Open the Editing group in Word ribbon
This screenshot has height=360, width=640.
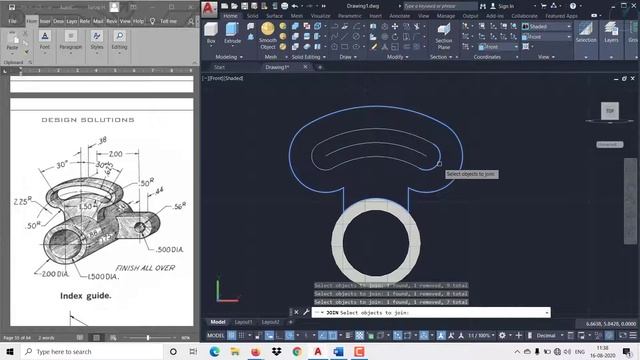pos(120,41)
